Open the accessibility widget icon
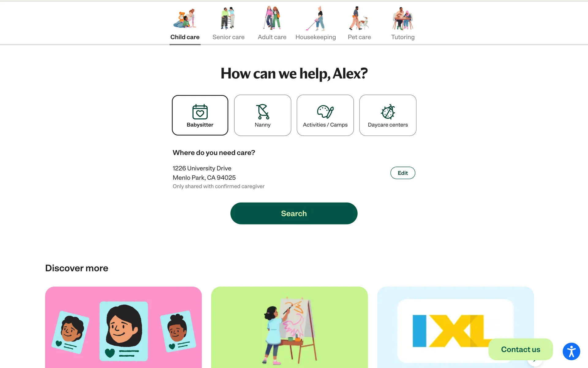The width and height of the screenshot is (588, 368). click(x=571, y=351)
